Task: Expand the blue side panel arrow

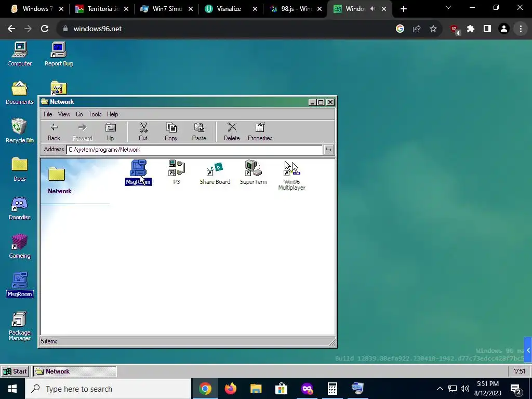Action: (528, 350)
